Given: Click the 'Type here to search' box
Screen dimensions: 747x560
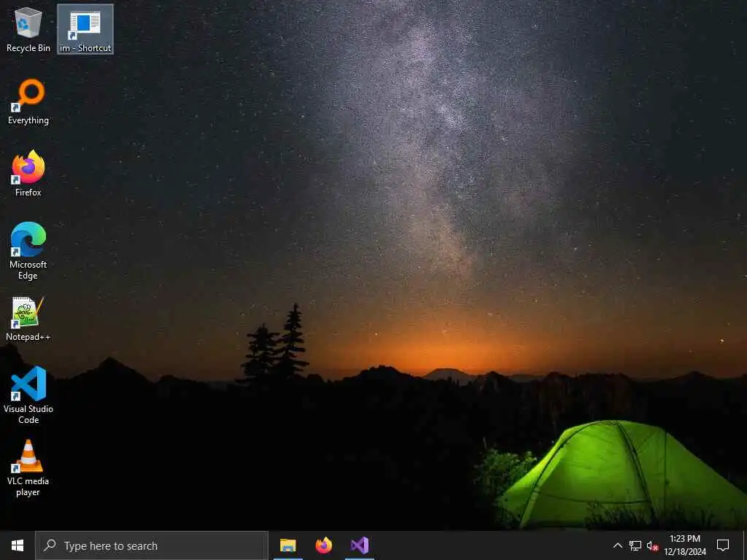Looking at the screenshot, I should pos(152,545).
